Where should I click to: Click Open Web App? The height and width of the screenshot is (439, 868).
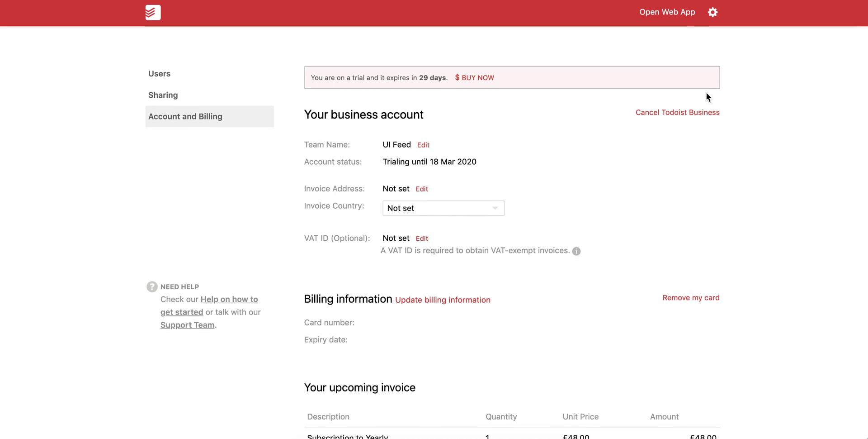point(667,12)
